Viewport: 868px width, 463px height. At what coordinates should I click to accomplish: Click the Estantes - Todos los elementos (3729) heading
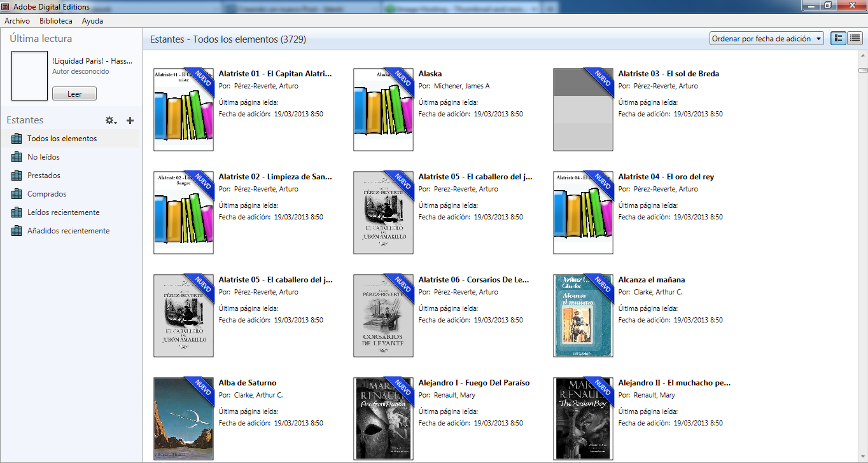pos(228,39)
